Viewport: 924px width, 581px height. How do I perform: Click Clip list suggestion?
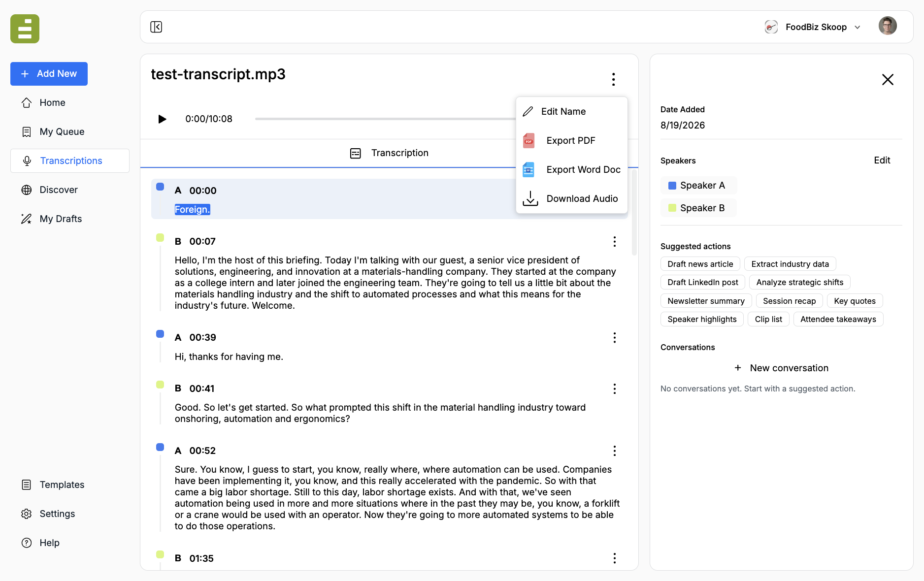click(x=768, y=319)
